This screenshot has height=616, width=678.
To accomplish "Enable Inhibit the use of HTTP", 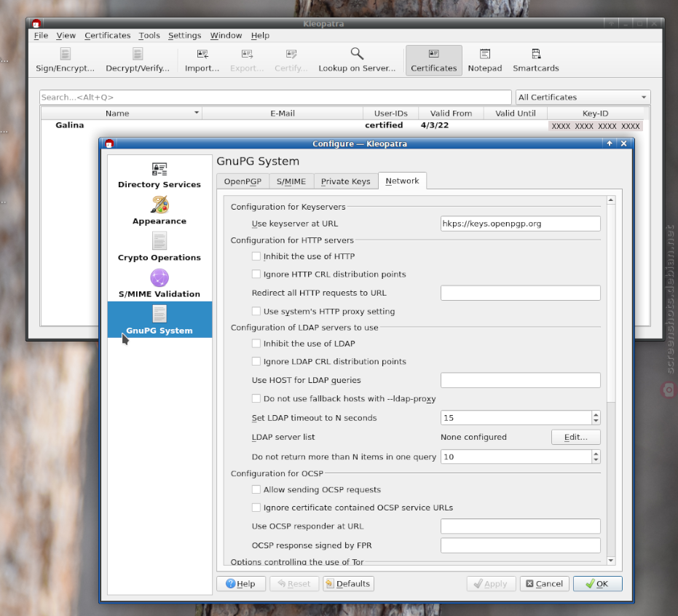I will [x=256, y=256].
